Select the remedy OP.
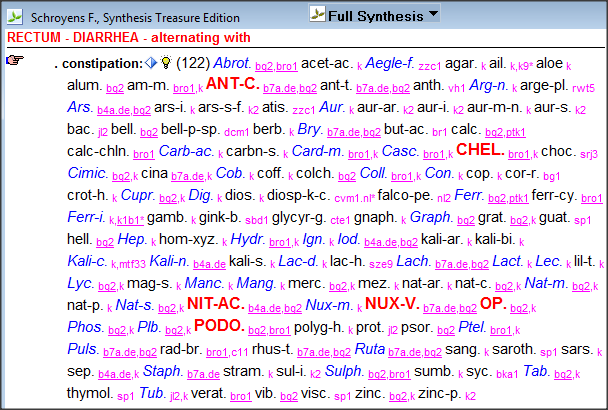 [x=493, y=303]
